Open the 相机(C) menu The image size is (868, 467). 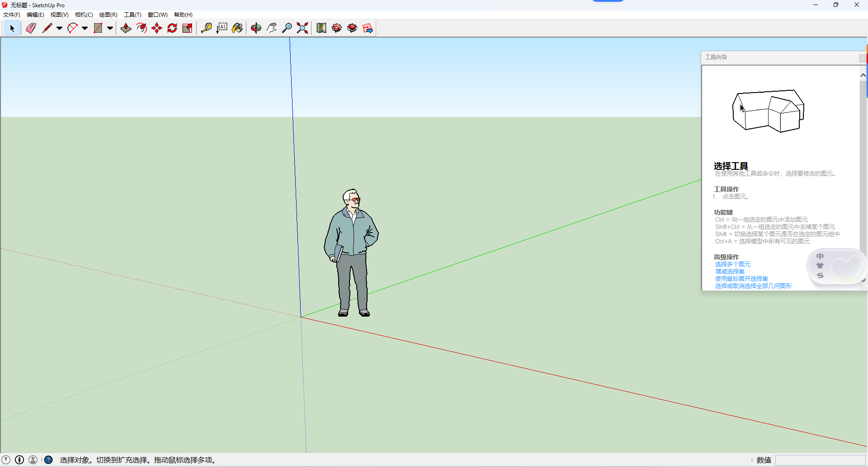coord(84,14)
